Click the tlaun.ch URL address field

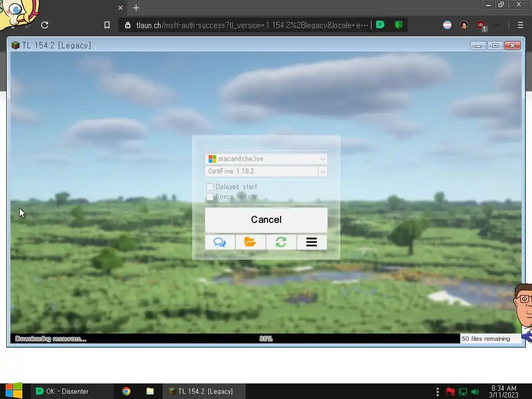click(x=252, y=25)
